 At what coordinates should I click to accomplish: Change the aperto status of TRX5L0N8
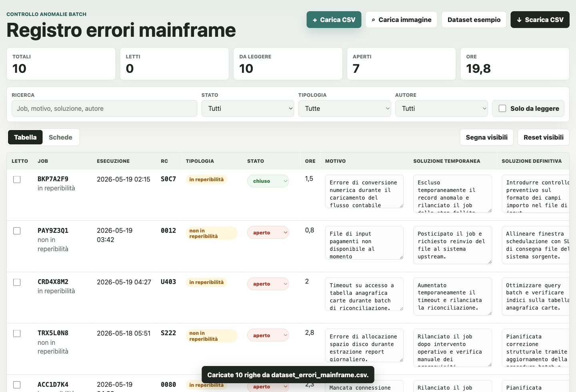pos(268,335)
